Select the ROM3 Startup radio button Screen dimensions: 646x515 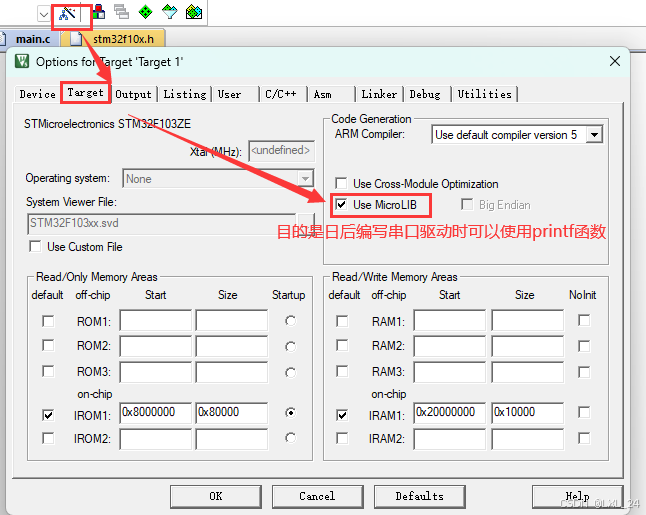[290, 373]
